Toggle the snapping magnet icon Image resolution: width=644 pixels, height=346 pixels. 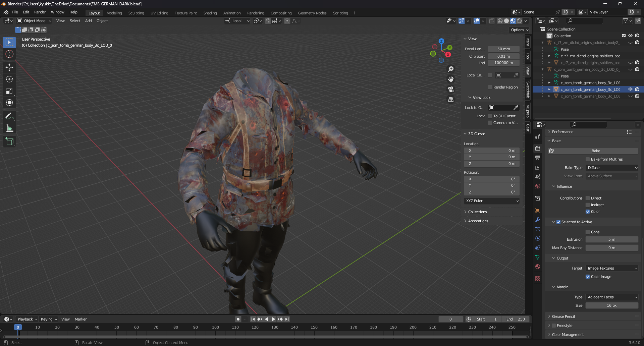point(268,21)
